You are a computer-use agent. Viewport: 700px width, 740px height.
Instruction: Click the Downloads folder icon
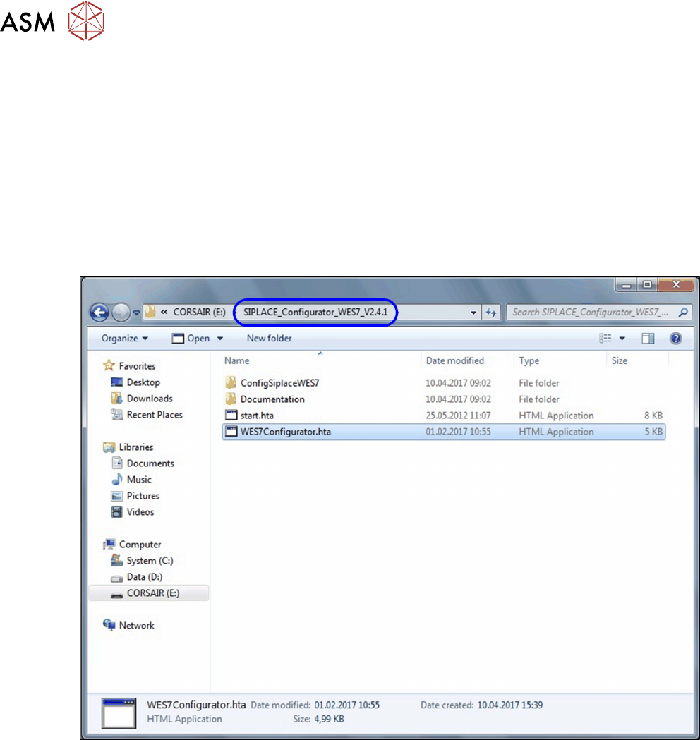(116, 398)
